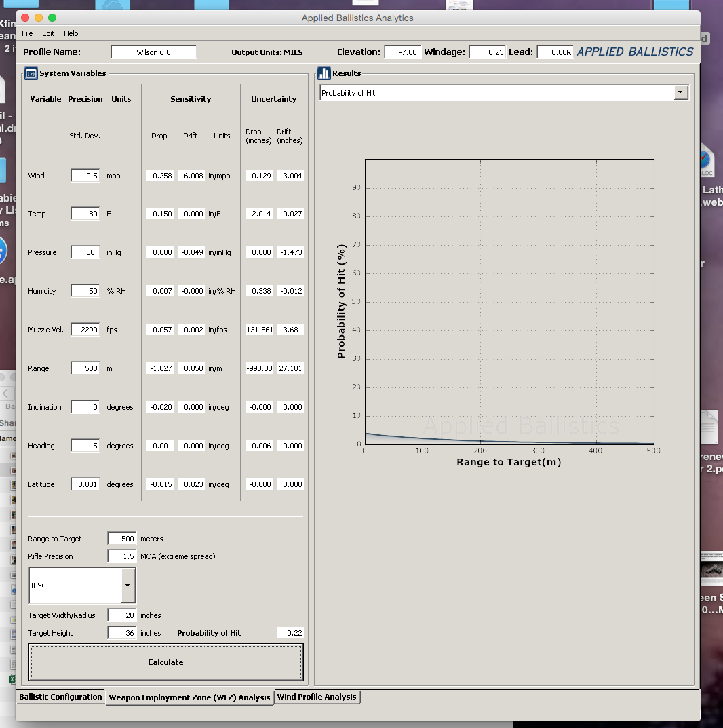This screenshot has height=728, width=723.
Task: Open the Help menu
Action: pyautogui.click(x=71, y=33)
